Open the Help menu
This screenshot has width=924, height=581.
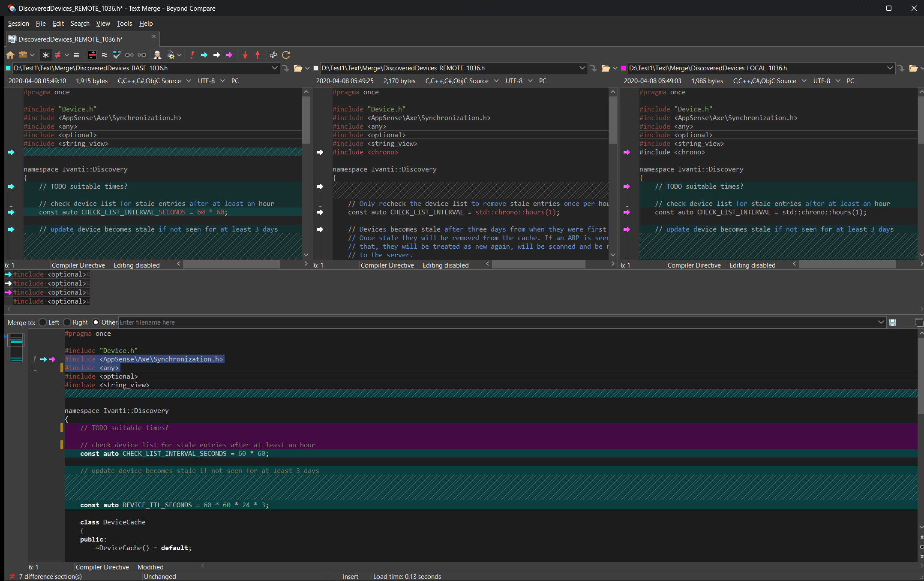(x=146, y=24)
